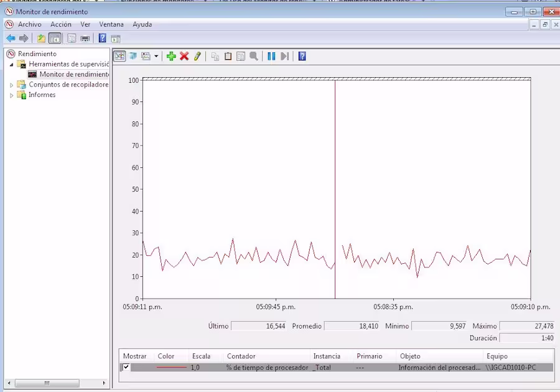This screenshot has height=392, width=560.
Task: Select the '% de tiempo de procesador' counter
Action: 267,367
